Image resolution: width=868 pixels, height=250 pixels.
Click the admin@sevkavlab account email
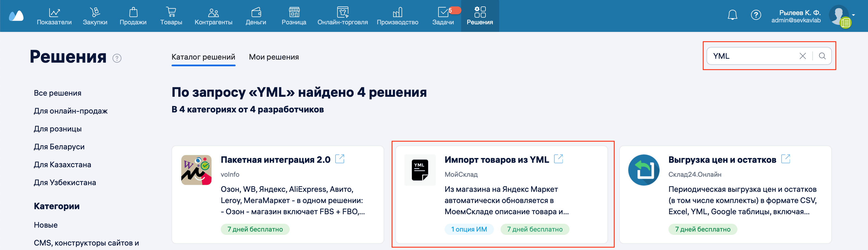coord(796,20)
